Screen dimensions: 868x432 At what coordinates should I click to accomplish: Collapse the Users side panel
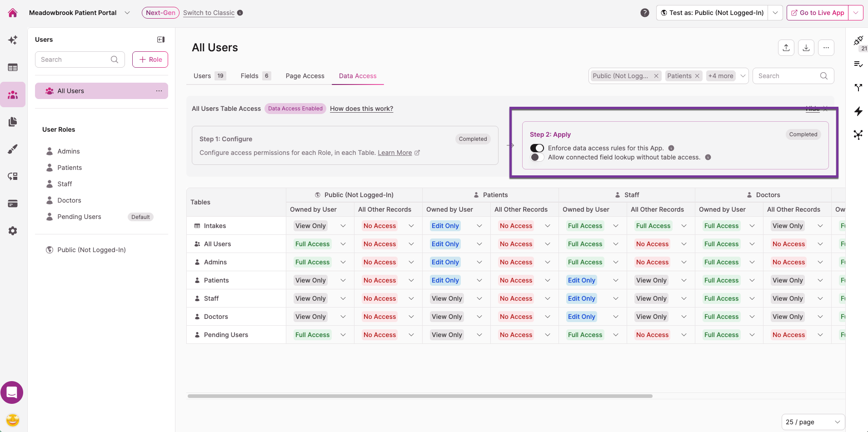tap(161, 40)
